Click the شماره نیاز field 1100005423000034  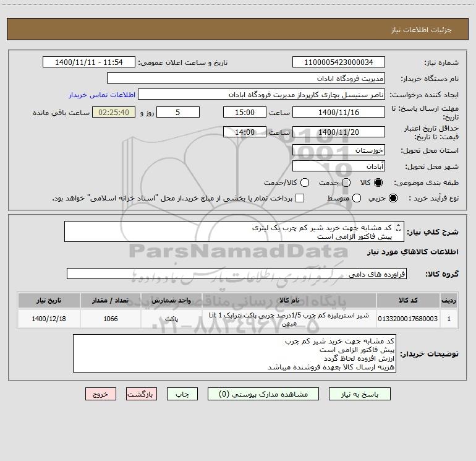(x=339, y=62)
